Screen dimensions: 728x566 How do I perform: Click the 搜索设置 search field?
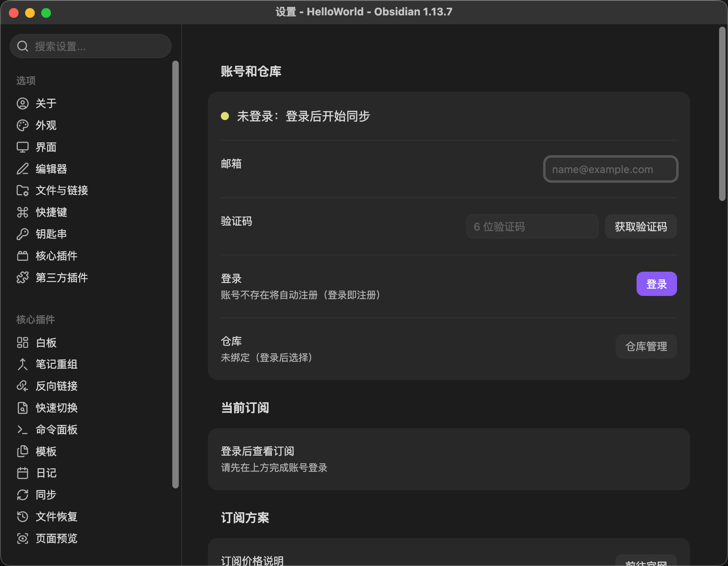pyautogui.click(x=91, y=46)
